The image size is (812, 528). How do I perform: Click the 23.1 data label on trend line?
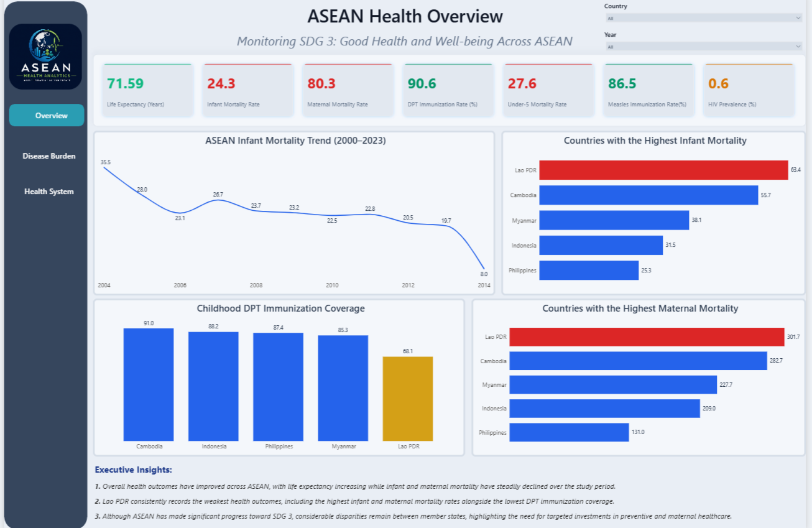click(180, 218)
